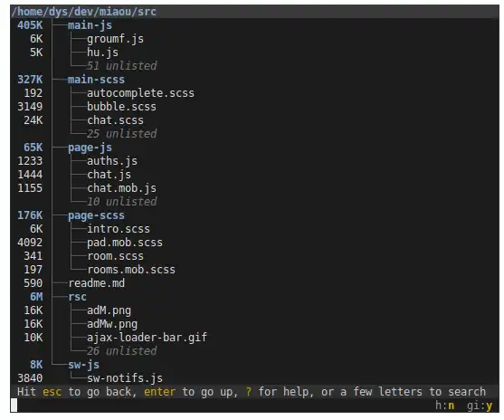The image size is (504, 420).
Task: Click the 3149 size value
Action: [x=30, y=107]
